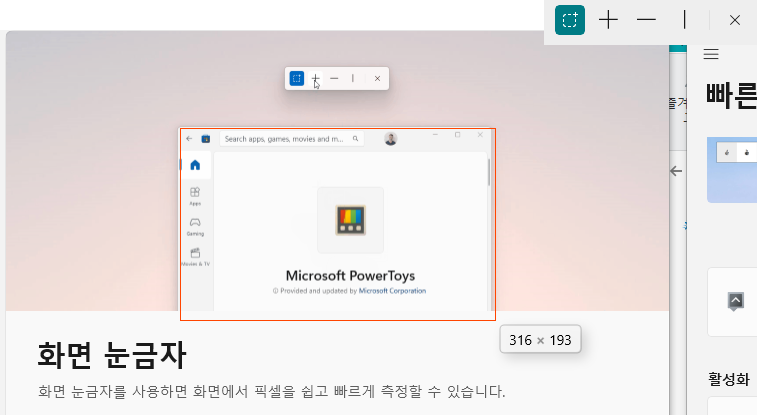Click the back arrow in the pictured Store window
The image size is (757, 415).
coord(189,138)
